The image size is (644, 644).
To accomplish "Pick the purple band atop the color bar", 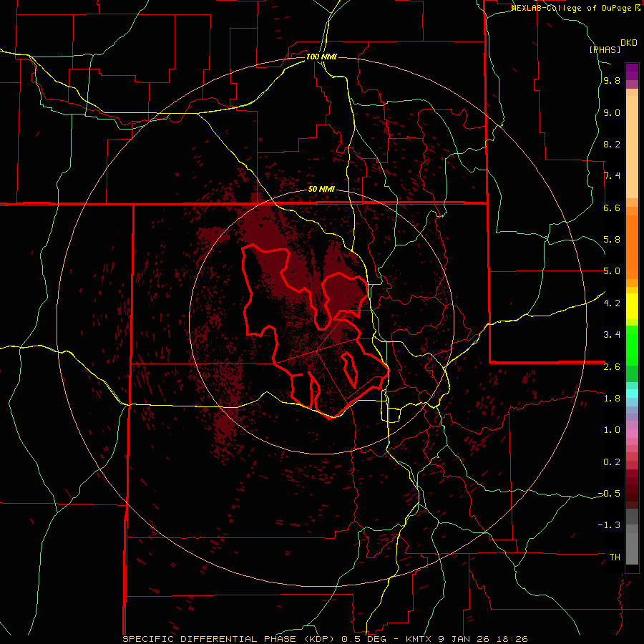I will (x=632, y=72).
